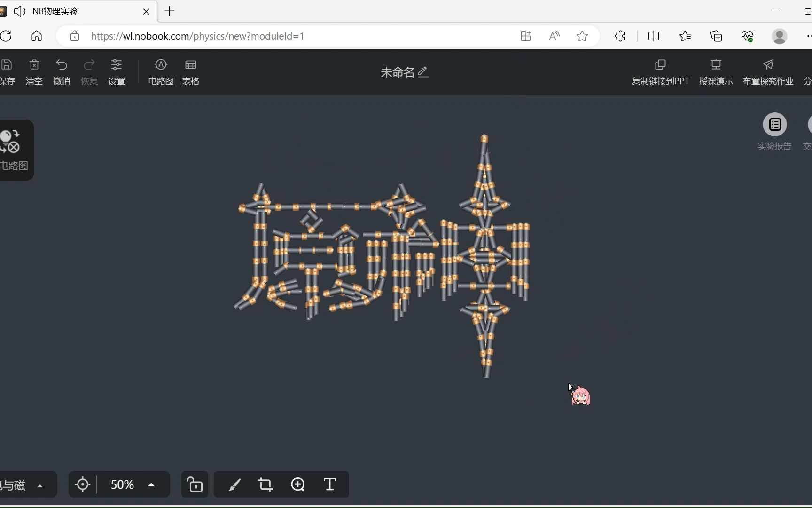Undo the last action
Screen dimensions: 812x508
pyautogui.click(x=62, y=71)
